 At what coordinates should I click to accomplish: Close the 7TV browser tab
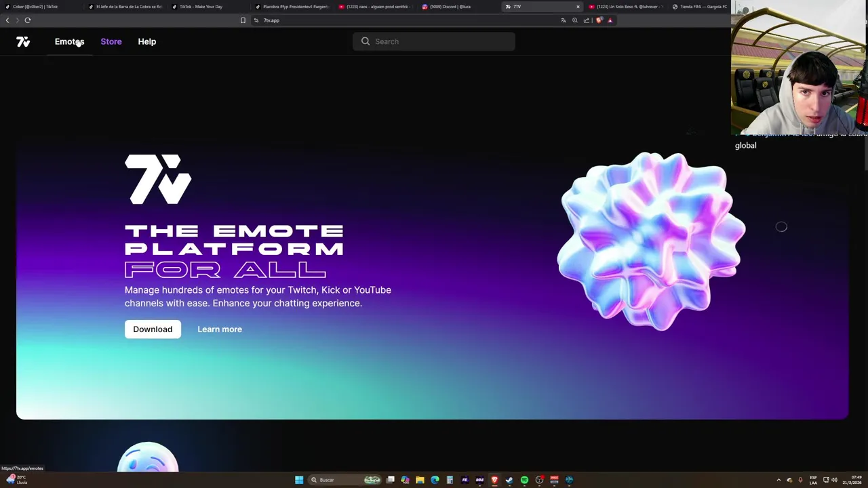(578, 7)
